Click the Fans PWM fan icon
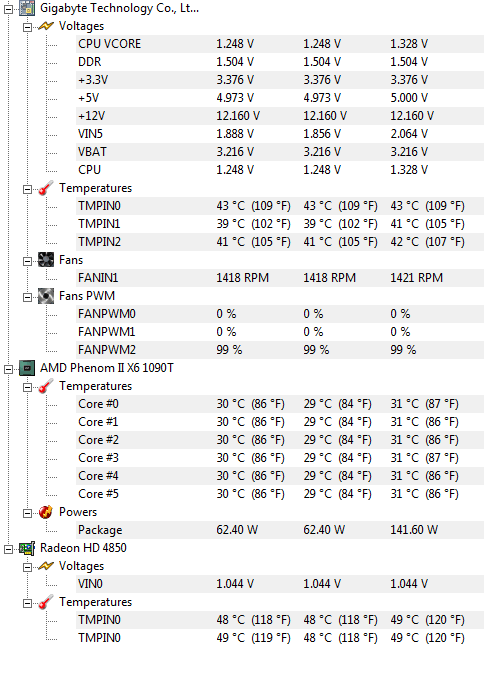 pyautogui.click(x=46, y=296)
